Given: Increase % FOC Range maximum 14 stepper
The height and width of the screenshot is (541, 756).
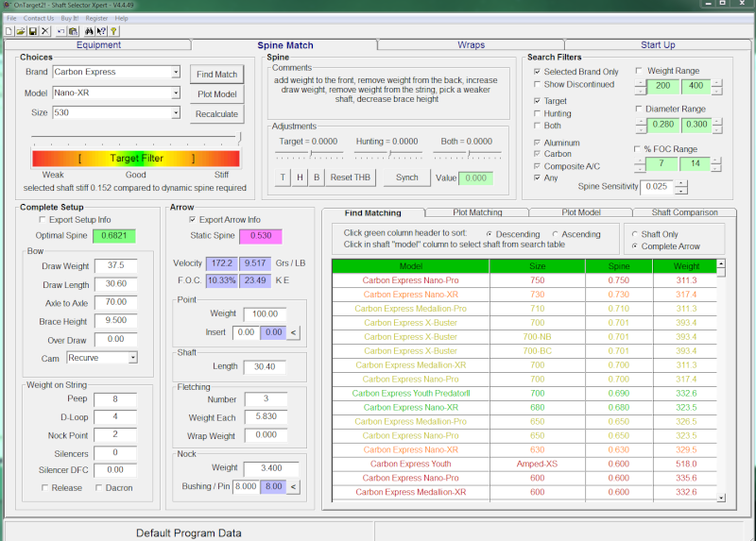Looking at the screenshot, I should click(716, 161).
